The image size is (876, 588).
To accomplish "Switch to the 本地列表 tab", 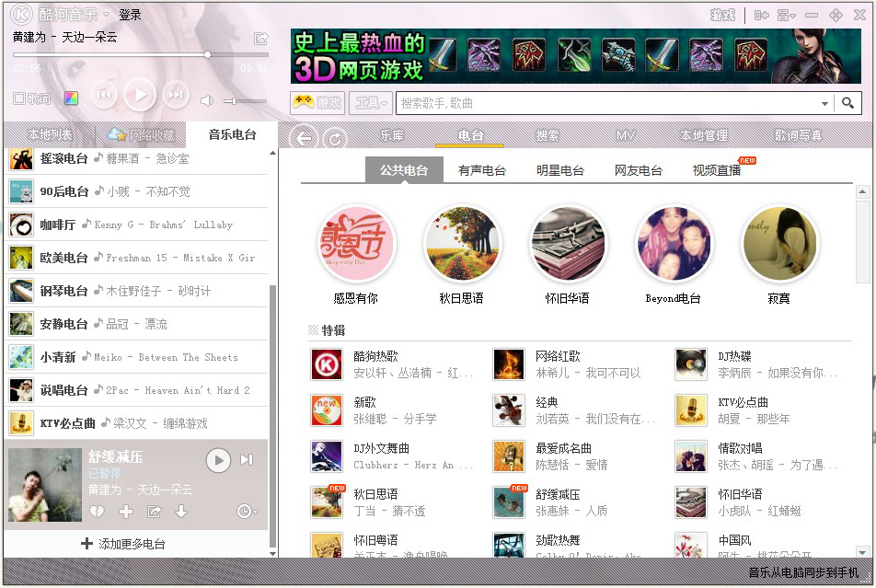I will tap(50, 134).
